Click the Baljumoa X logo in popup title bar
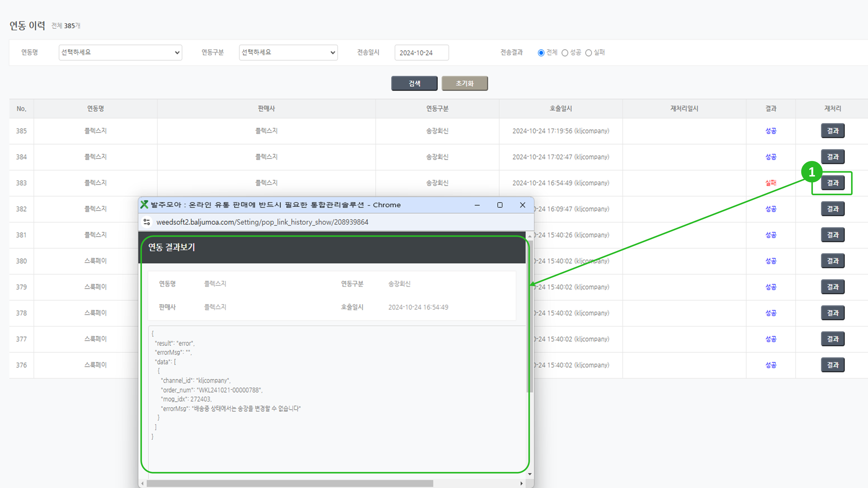This screenshot has height=488, width=868. (144, 205)
